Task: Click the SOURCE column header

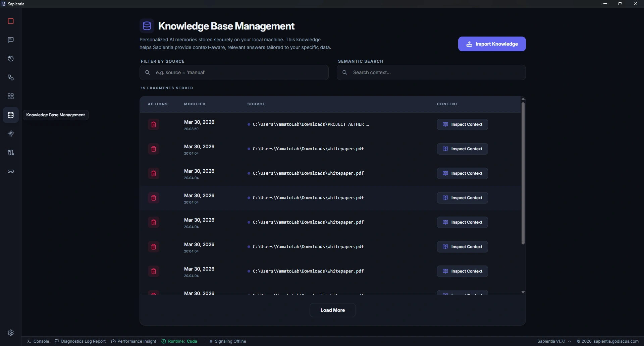Action: pos(256,104)
